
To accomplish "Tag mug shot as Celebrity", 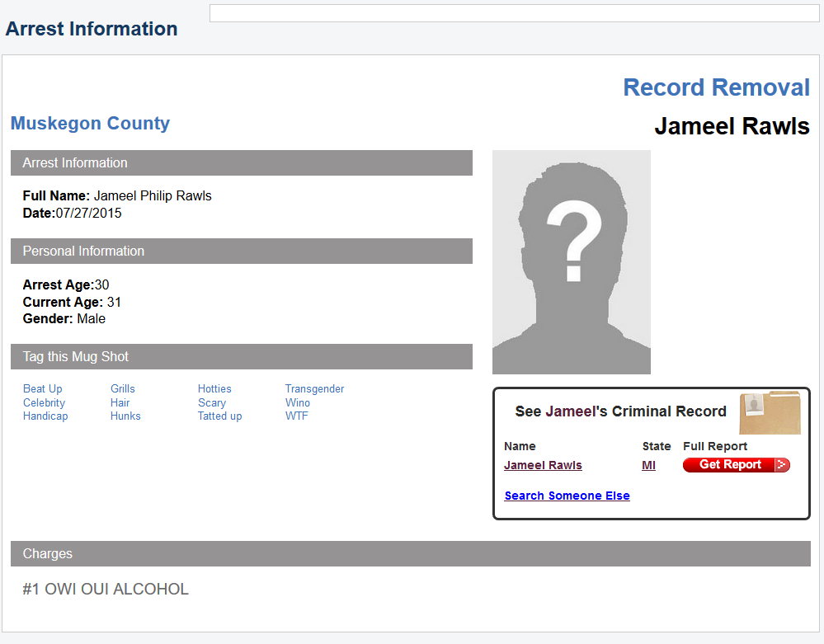I will tap(45, 403).
